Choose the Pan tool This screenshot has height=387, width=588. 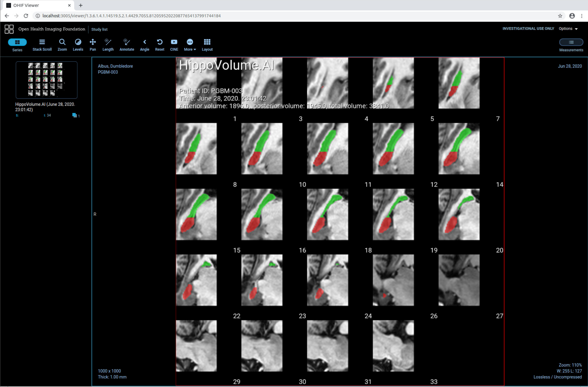click(x=93, y=45)
